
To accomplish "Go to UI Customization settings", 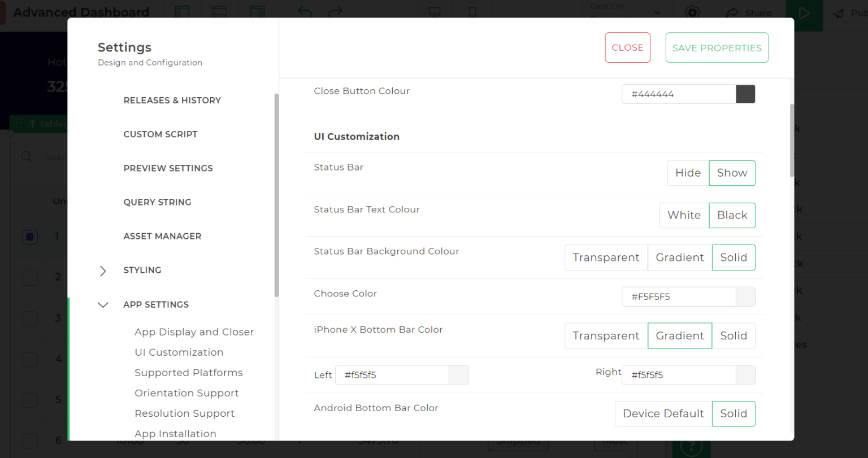I will pos(179,352).
